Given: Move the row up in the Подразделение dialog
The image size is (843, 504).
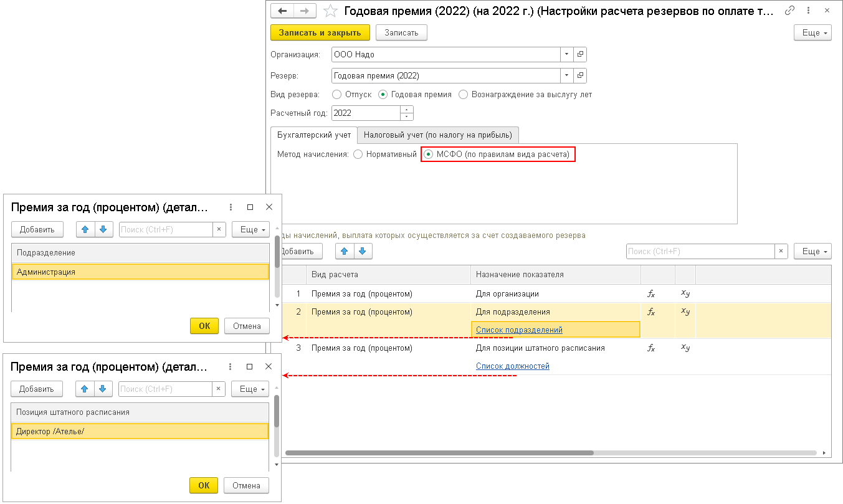Looking at the screenshot, I should pyautogui.click(x=85, y=229).
